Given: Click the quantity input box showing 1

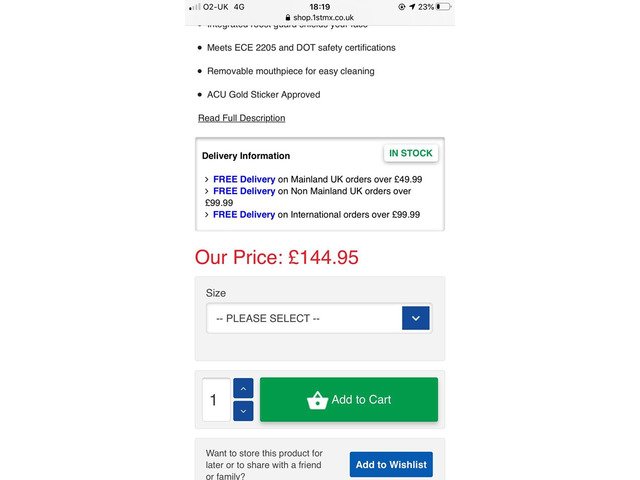Looking at the screenshot, I should [x=215, y=400].
